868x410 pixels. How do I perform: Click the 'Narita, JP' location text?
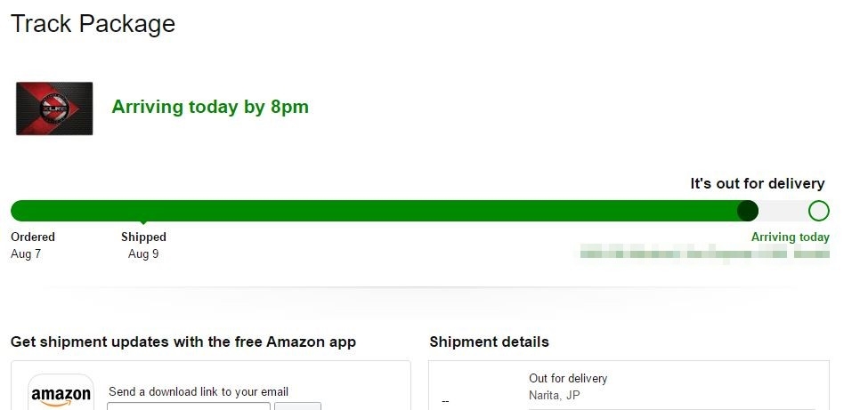click(x=554, y=395)
